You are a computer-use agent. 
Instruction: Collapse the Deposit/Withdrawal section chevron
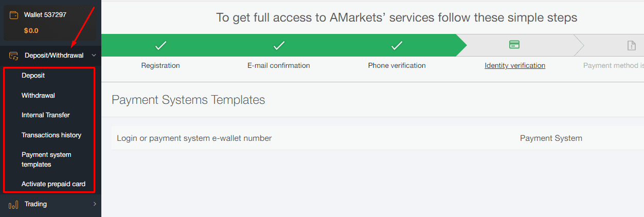pos(94,56)
